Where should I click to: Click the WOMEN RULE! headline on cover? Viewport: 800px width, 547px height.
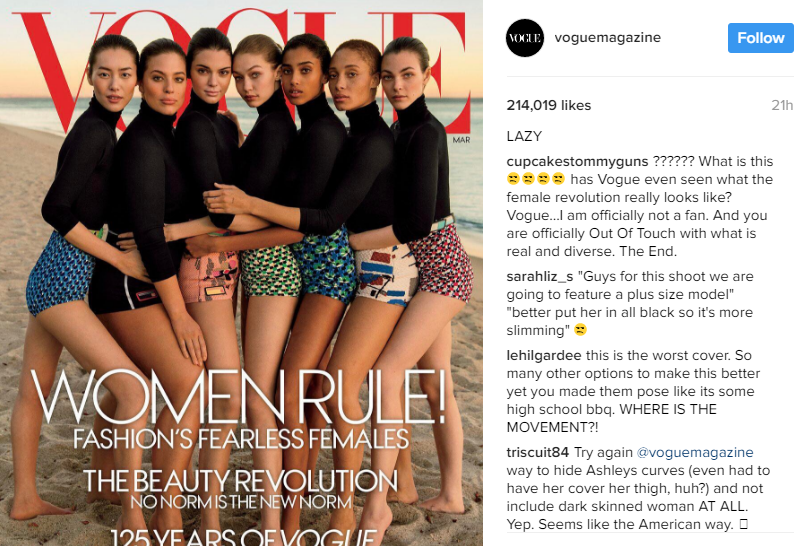click(238, 396)
